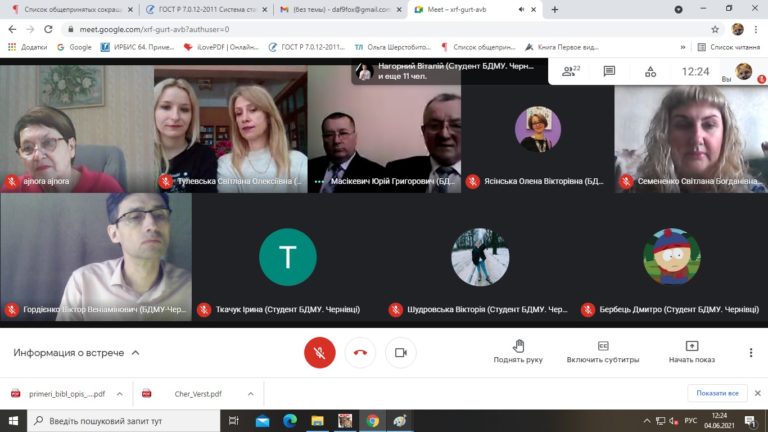Image resolution: width=768 pixels, height=432 pixels.
Task: Open the primeri_bibl_opis download options arrow
Action: [119, 394]
